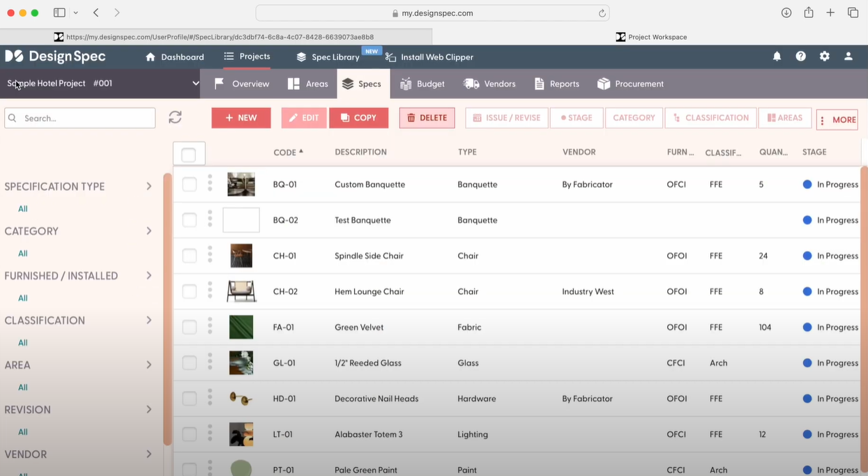This screenshot has height=476, width=868.
Task: Switch to the Areas tab
Action: tap(307, 83)
